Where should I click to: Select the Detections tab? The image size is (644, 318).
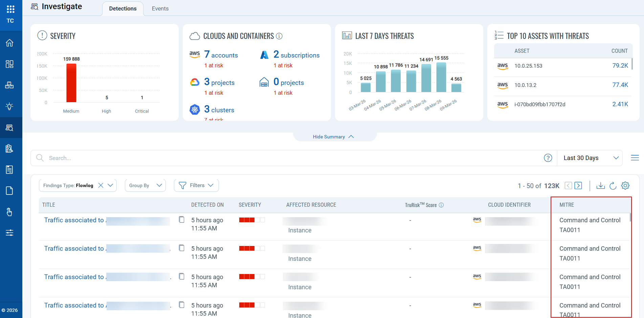coord(123,8)
